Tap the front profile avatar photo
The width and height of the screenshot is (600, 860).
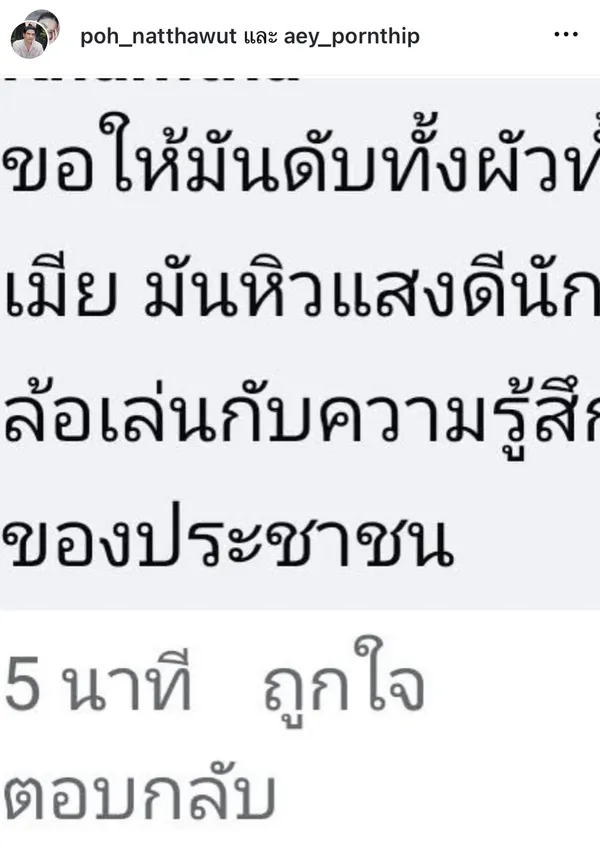point(29,39)
